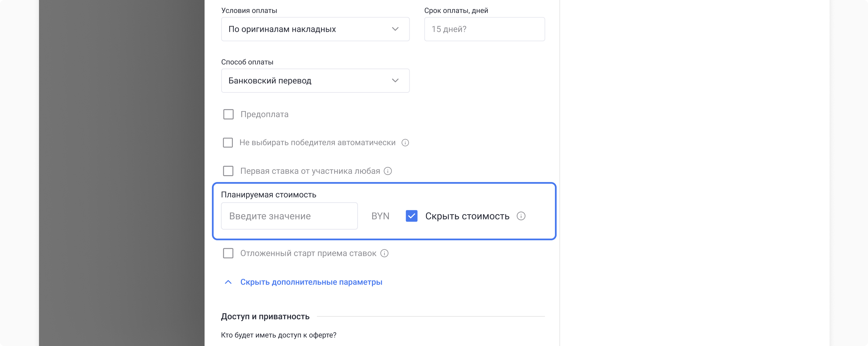Image resolution: width=868 pixels, height=346 pixels.
Task: Click info icon beside 'Скрыть стоимость'
Action: point(521,216)
